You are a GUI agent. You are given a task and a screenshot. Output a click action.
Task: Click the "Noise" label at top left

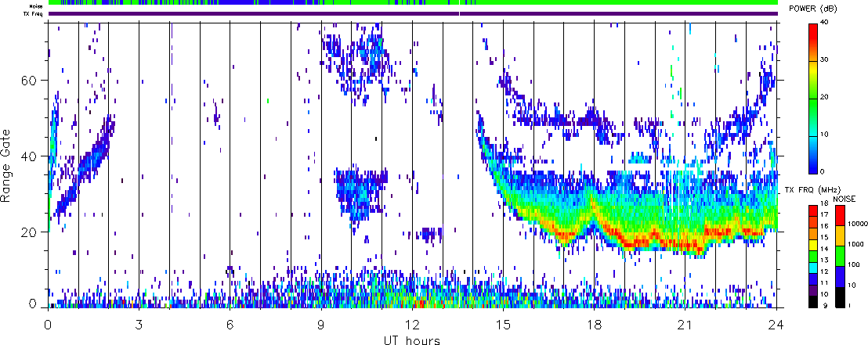[x=38, y=6]
